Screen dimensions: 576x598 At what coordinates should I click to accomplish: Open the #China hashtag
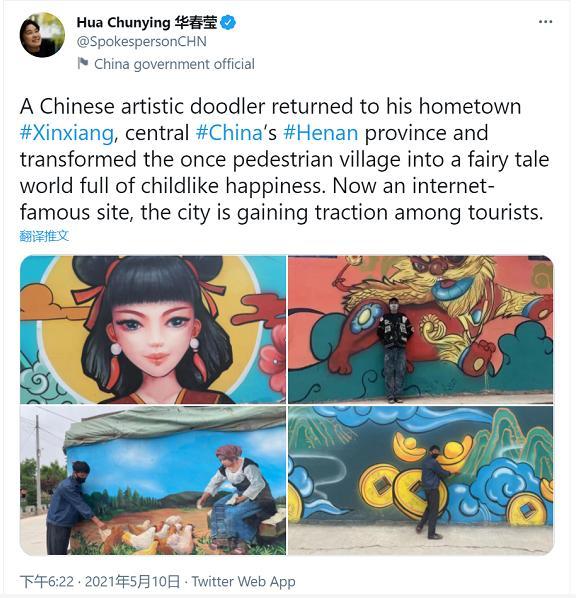click(x=229, y=133)
